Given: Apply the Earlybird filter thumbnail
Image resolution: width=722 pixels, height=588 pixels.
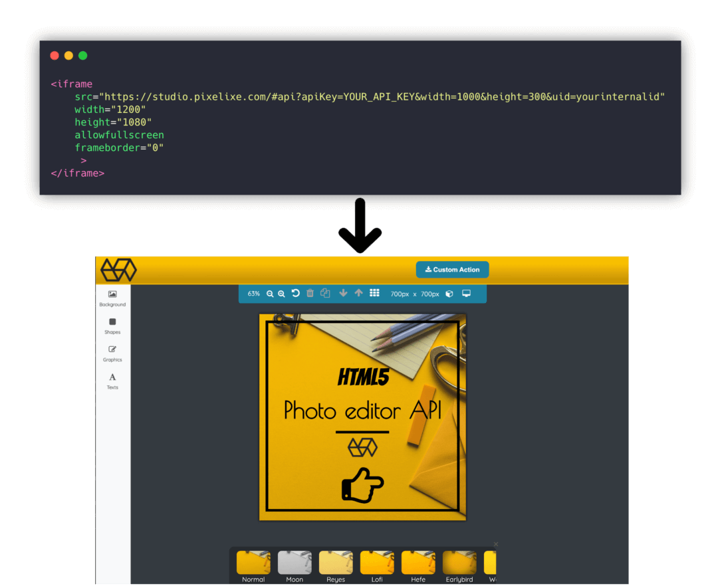Looking at the screenshot, I should [x=459, y=561].
